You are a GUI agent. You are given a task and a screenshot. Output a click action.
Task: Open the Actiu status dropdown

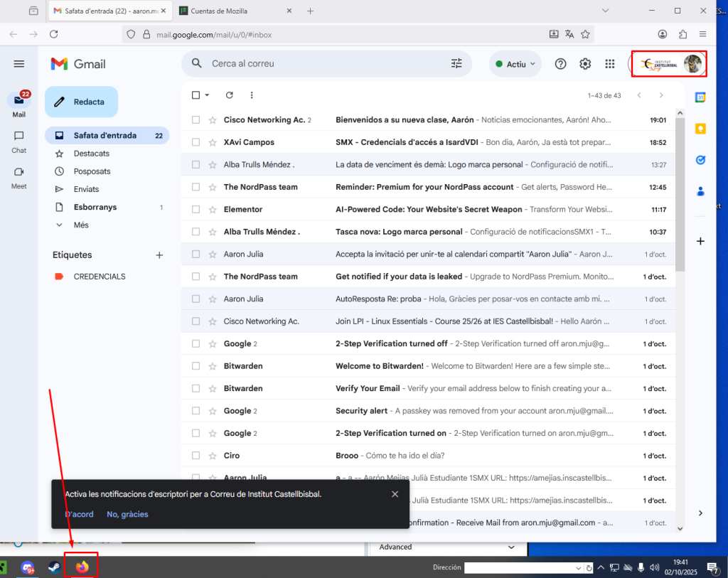point(515,64)
